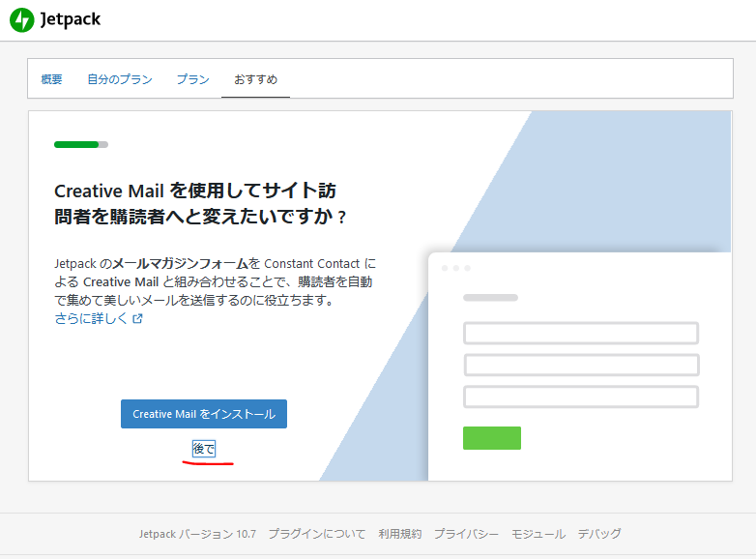Image resolution: width=756 pixels, height=559 pixels.
Task: Click the 後で skip link
Action: (204, 449)
